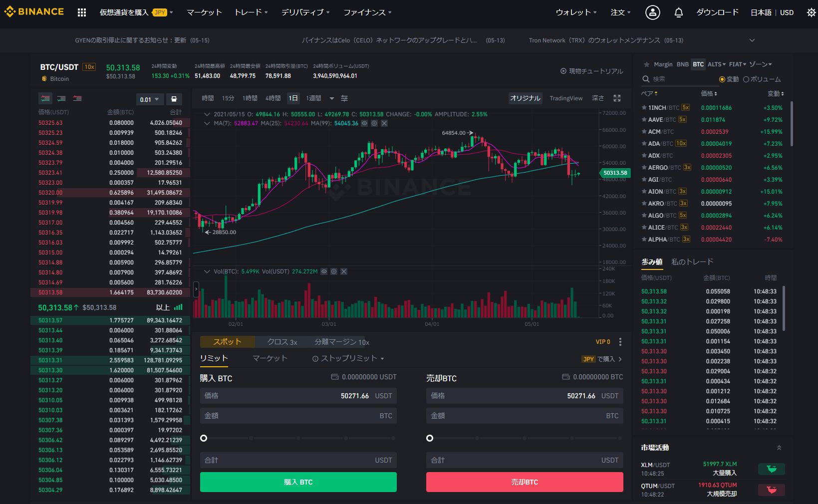818x504 pixels.
Task: Remove the Vol indicator
Action: tap(344, 271)
